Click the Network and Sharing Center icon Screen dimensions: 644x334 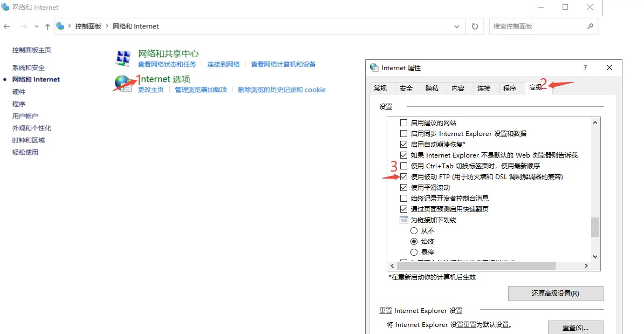tap(123, 58)
